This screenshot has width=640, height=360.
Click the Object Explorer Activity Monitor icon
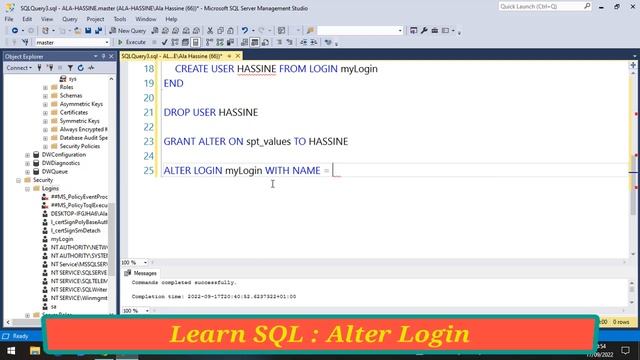pos(91,68)
